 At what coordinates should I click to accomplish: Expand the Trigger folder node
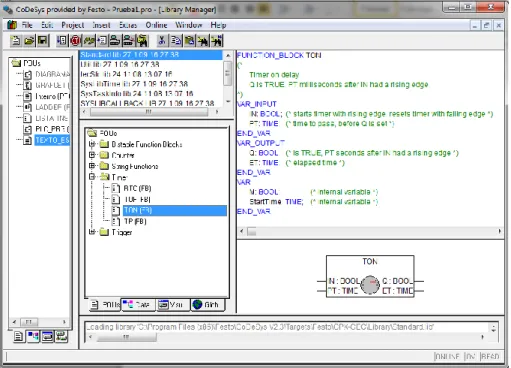pos(92,232)
